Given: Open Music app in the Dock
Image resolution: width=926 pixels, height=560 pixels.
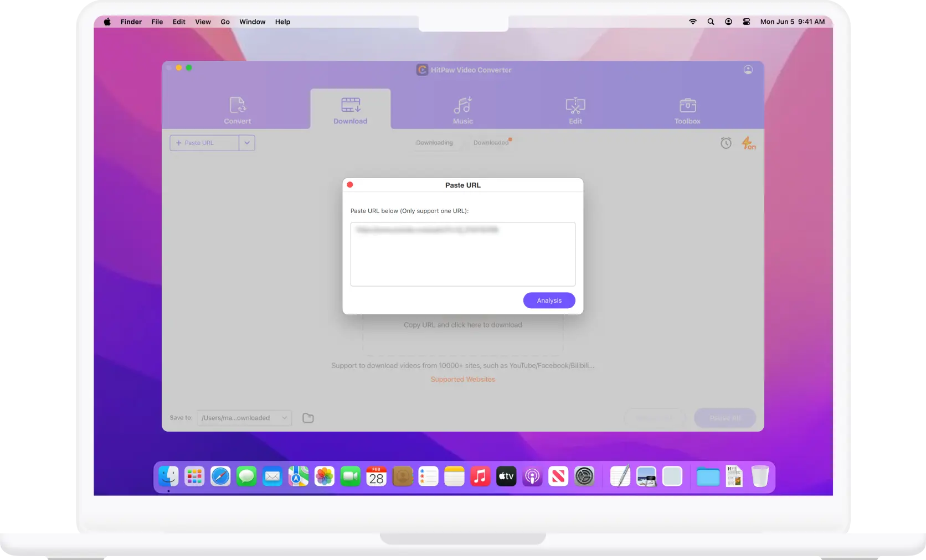Looking at the screenshot, I should pyautogui.click(x=480, y=476).
